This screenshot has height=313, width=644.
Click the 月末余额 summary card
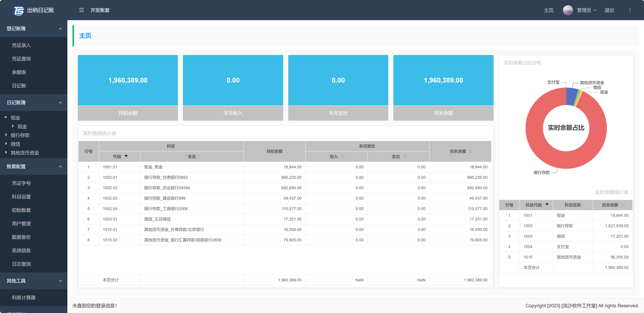tap(443, 88)
